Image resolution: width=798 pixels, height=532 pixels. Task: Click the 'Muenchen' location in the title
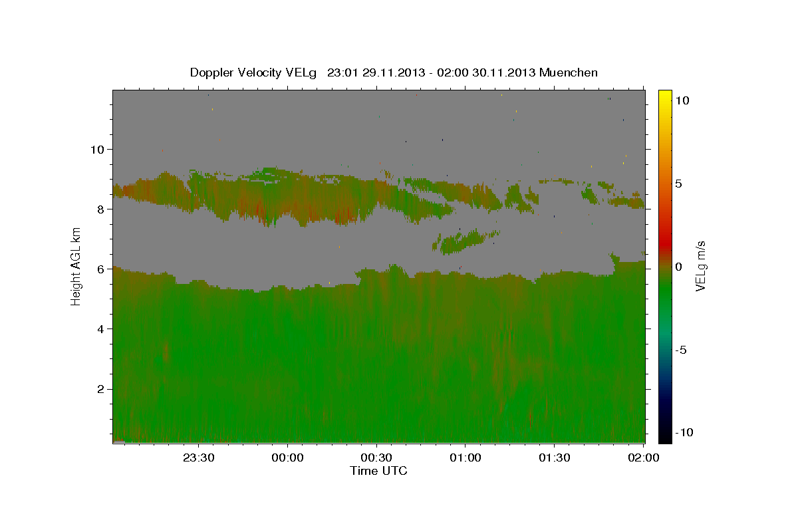pyautogui.click(x=568, y=72)
